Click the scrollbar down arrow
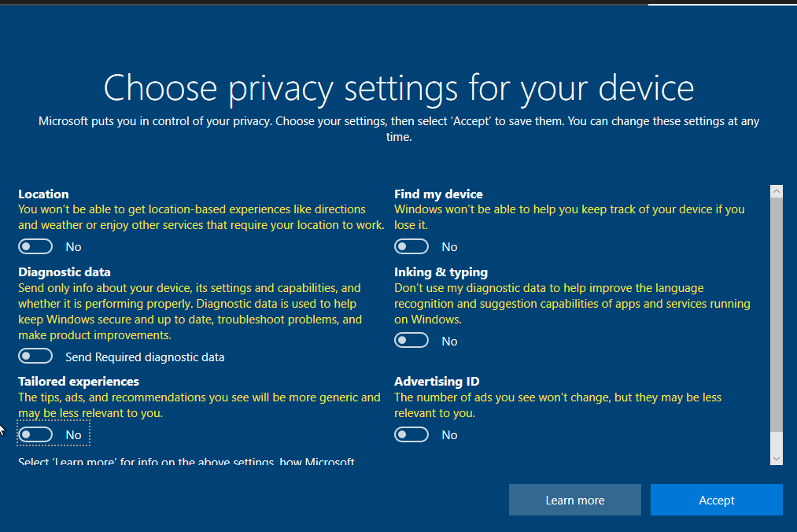 click(x=777, y=459)
